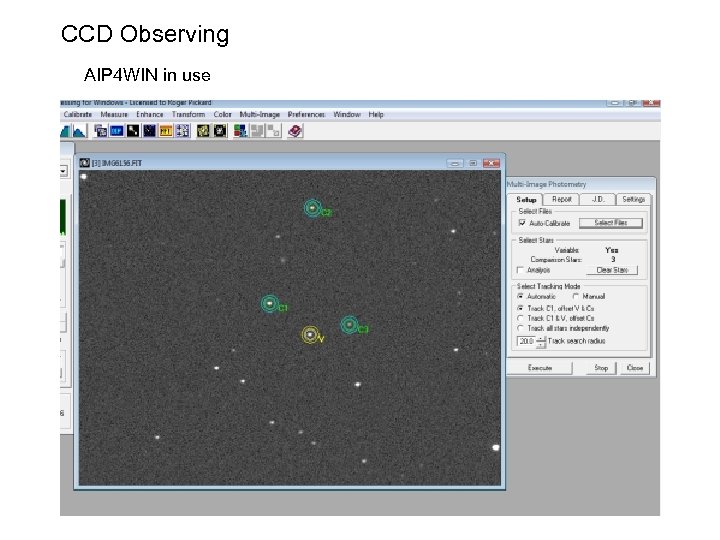
Task: Open the Multi-Image menu
Action: pyautogui.click(x=259, y=114)
